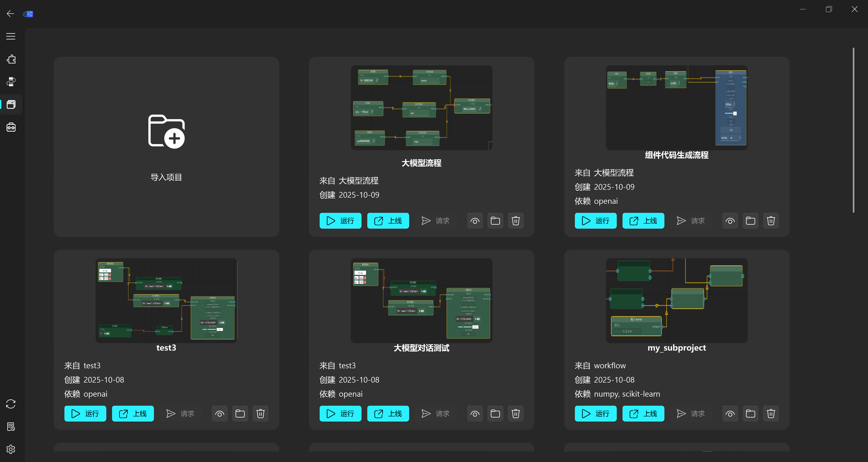Preview 大模型流程 with eye icon

point(475,221)
